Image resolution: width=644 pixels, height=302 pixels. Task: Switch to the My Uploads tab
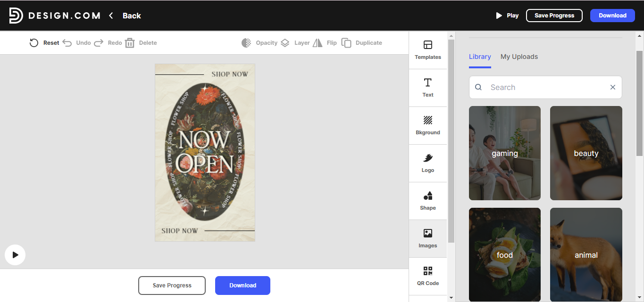click(519, 57)
